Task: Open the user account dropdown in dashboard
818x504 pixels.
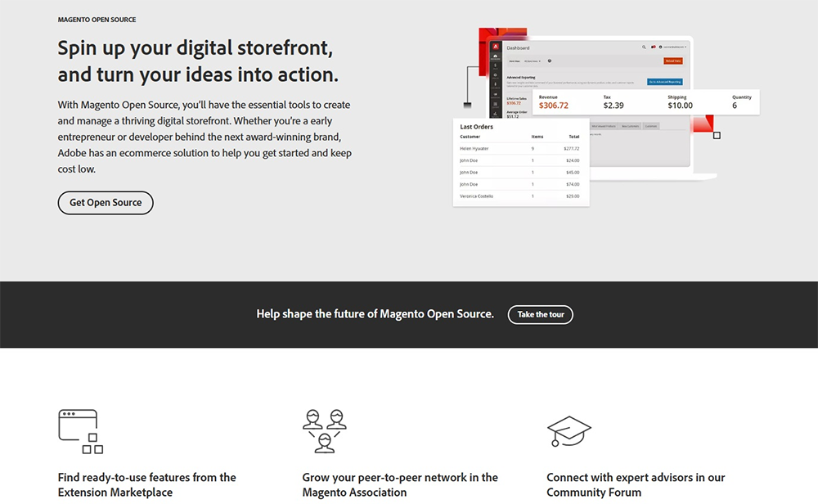Action: [x=673, y=47]
